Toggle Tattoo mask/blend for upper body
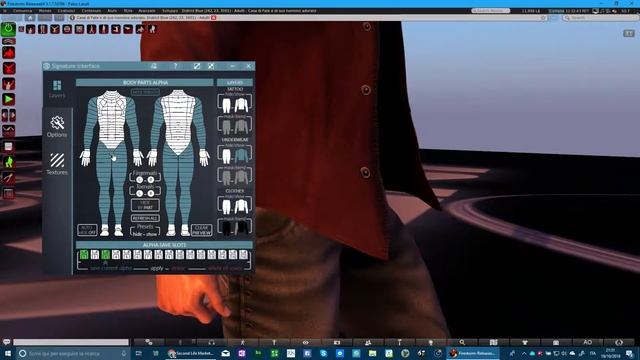This screenshot has width=640, height=360. coord(241,127)
